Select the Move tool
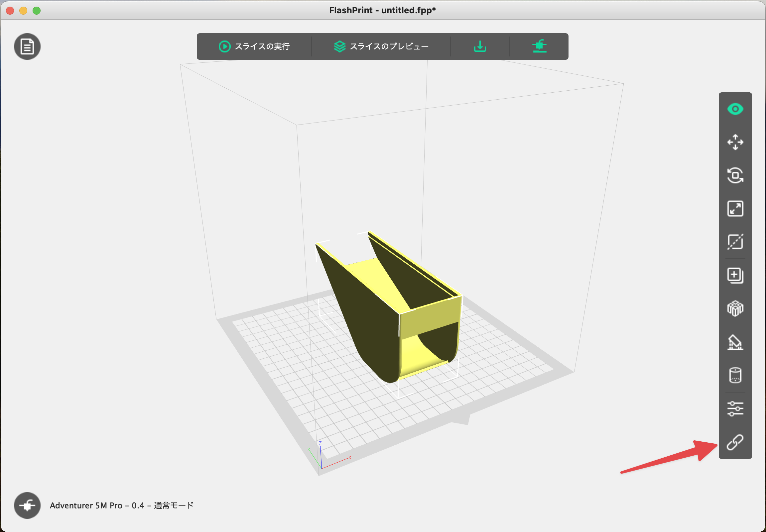Image resolution: width=766 pixels, height=532 pixels. coord(735,142)
